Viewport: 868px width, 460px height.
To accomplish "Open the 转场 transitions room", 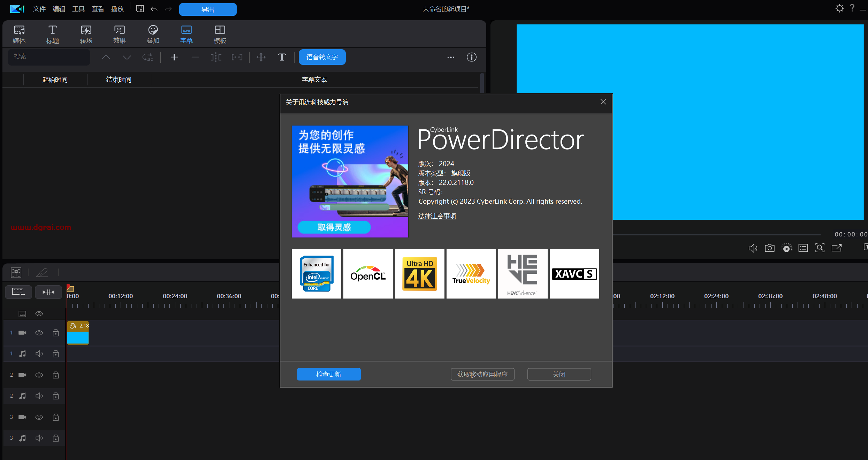I will coord(86,35).
